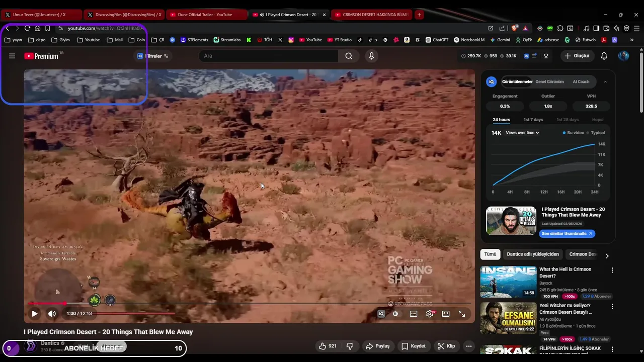Show more bookmarks chevron

[x=632, y=40]
